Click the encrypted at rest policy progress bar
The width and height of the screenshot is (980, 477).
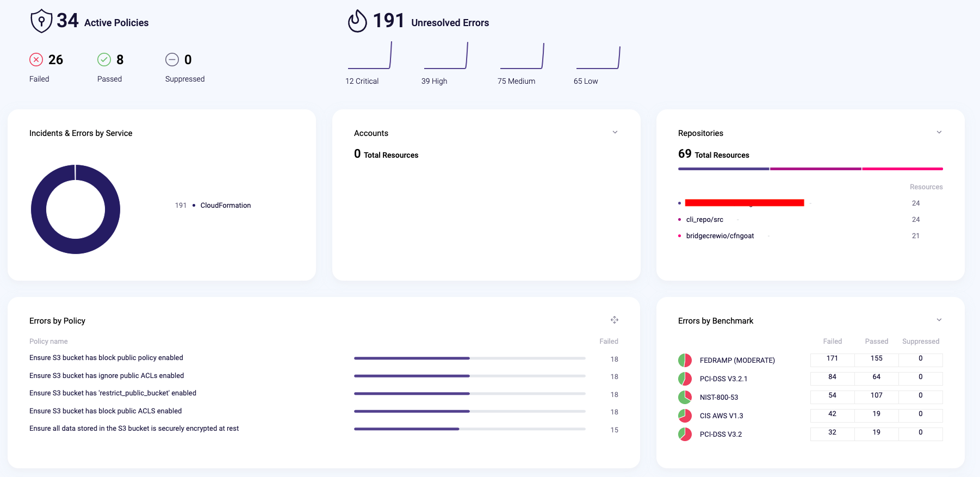[470, 429]
